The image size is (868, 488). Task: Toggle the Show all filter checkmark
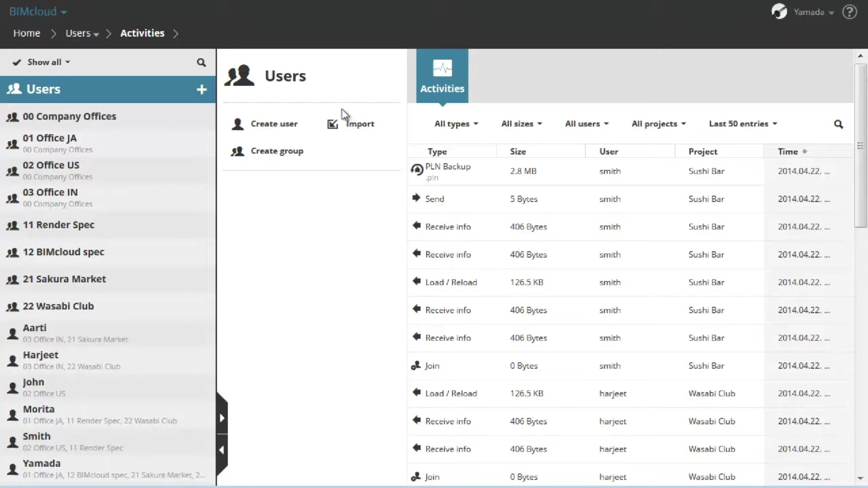tap(16, 62)
